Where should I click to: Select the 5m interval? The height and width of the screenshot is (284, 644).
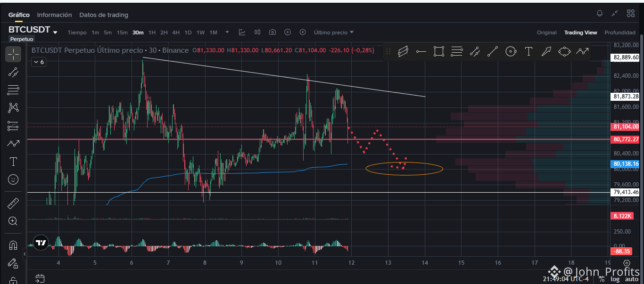point(108,32)
